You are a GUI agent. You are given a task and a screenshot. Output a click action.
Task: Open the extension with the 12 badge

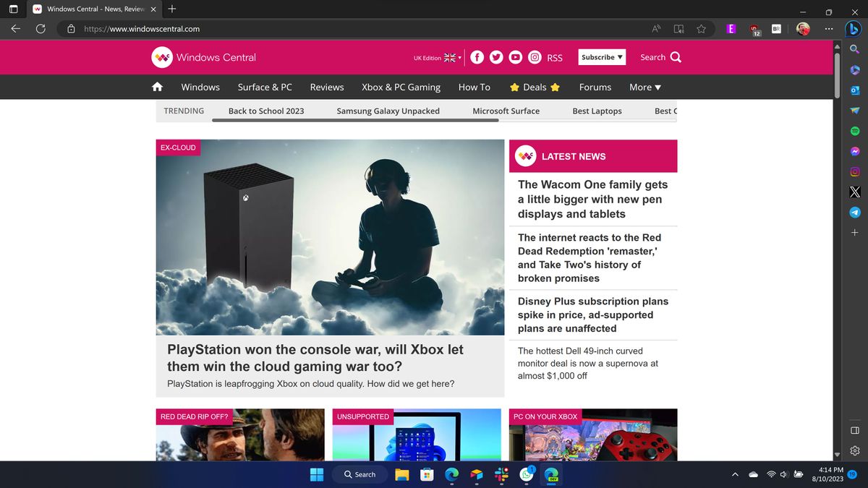754,30
